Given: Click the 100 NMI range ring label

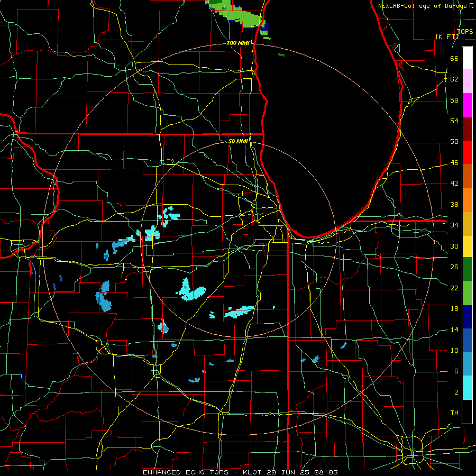Looking at the screenshot, I should point(238,43).
